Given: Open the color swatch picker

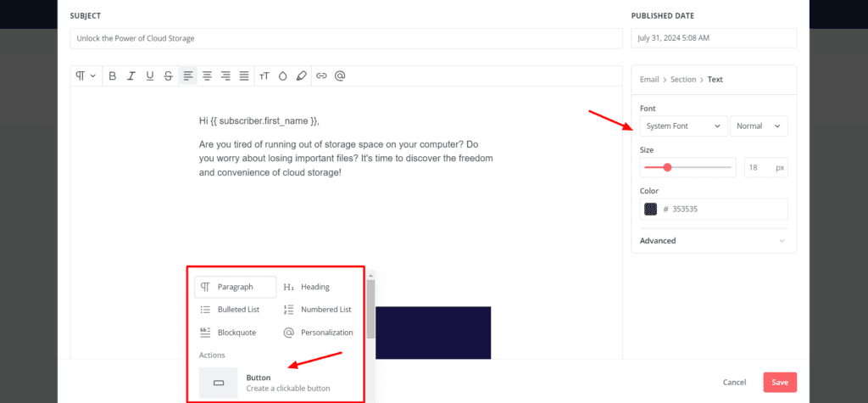Looking at the screenshot, I should [x=650, y=209].
